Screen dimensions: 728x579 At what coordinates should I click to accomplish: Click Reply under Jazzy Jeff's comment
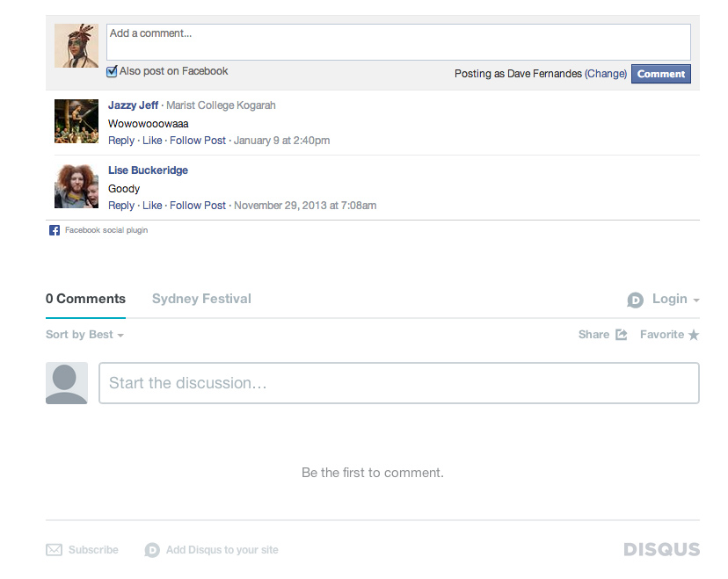[121, 141]
